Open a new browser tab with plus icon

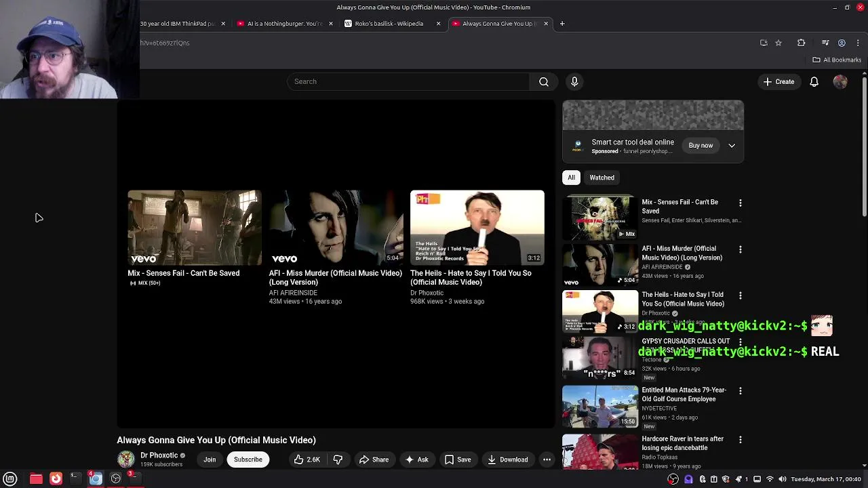coord(561,24)
